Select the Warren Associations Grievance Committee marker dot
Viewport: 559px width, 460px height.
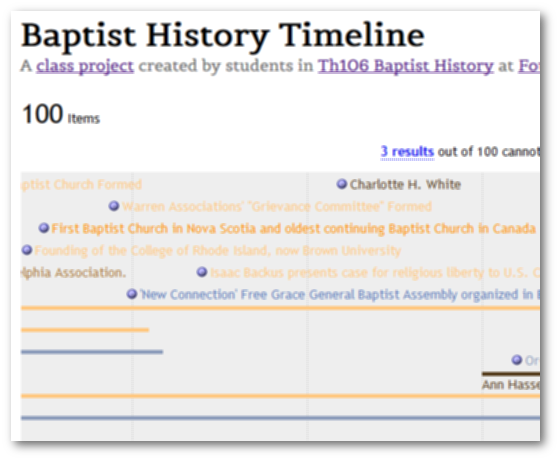pyautogui.click(x=114, y=206)
